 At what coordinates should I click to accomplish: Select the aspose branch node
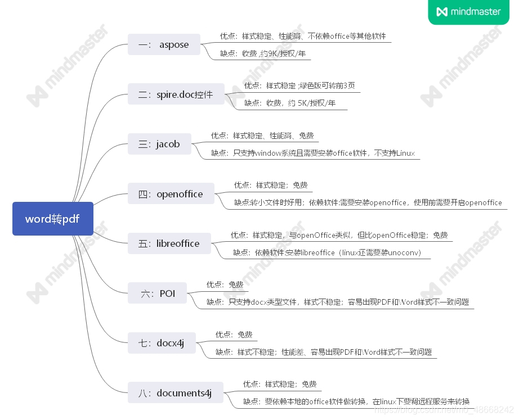164,44
